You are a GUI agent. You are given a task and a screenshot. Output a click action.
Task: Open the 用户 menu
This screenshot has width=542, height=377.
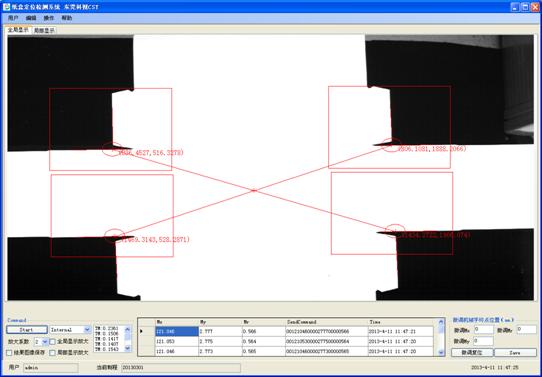click(13, 18)
